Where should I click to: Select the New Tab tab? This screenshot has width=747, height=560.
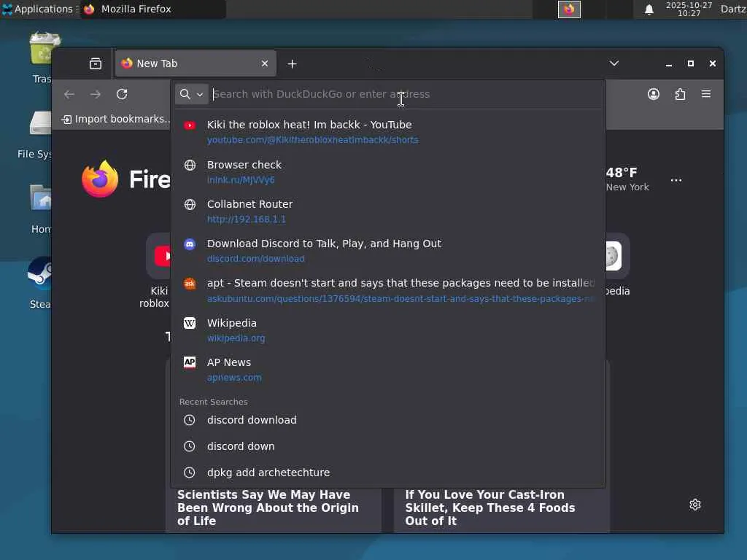point(196,63)
